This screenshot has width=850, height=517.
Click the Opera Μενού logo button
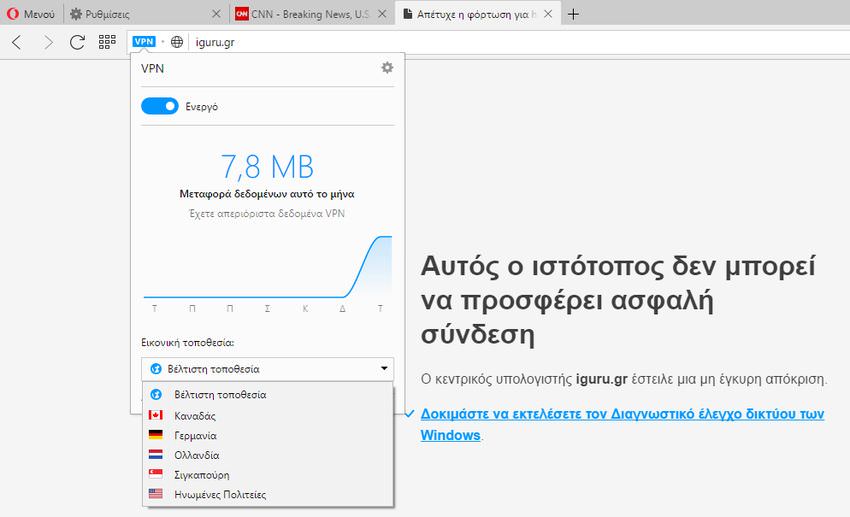(x=31, y=14)
